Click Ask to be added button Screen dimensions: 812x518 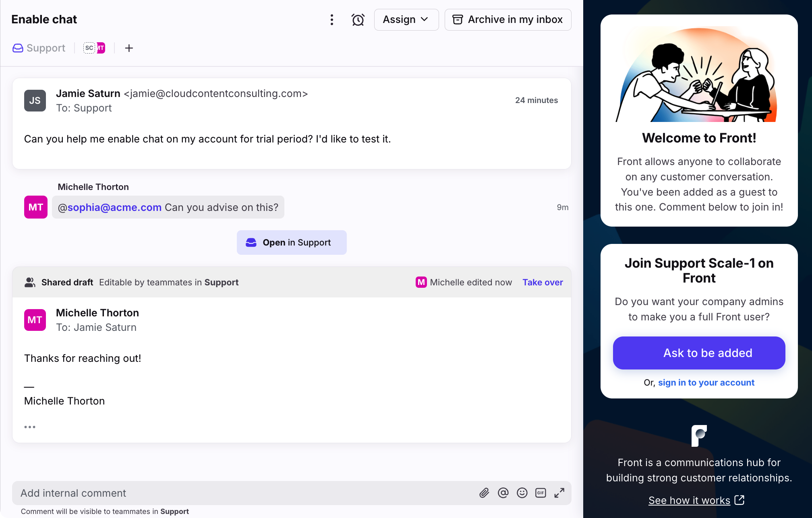coord(699,353)
